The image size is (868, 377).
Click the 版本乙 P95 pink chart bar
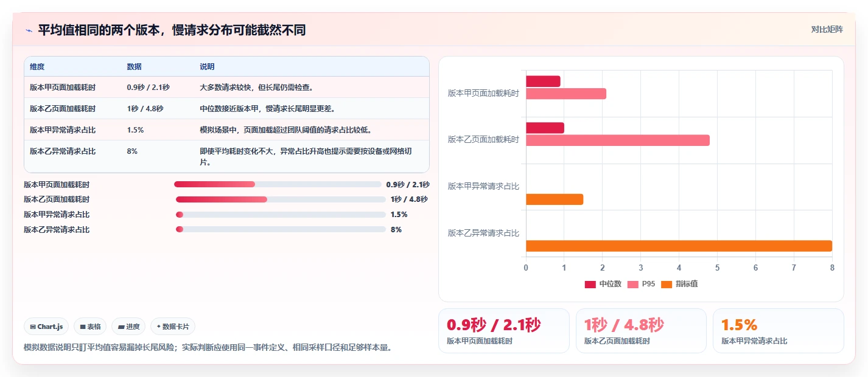tap(618, 140)
